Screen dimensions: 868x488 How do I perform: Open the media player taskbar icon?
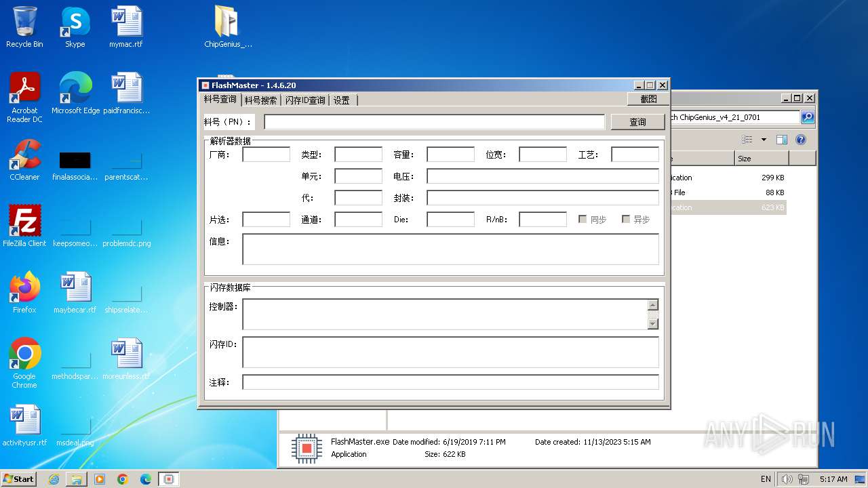(x=100, y=479)
